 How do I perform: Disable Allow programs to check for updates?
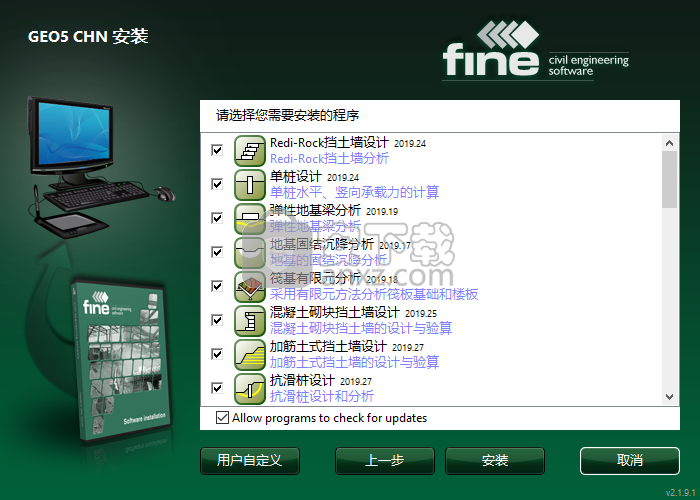point(222,418)
